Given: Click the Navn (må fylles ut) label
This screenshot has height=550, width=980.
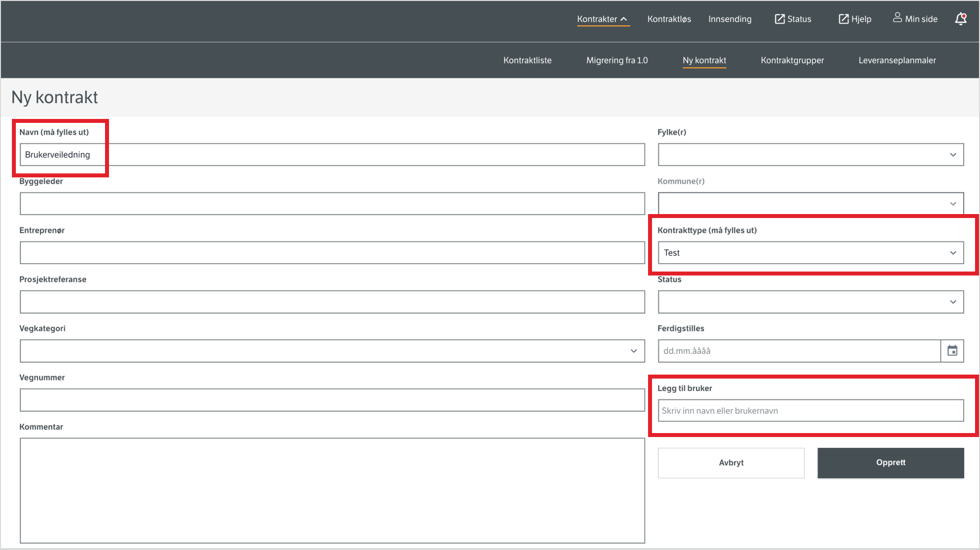Looking at the screenshot, I should [x=54, y=132].
